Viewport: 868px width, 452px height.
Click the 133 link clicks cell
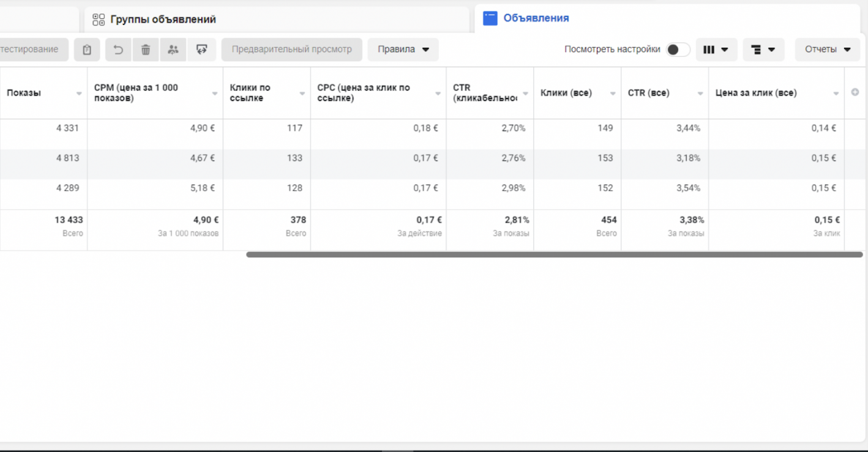point(294,158)
